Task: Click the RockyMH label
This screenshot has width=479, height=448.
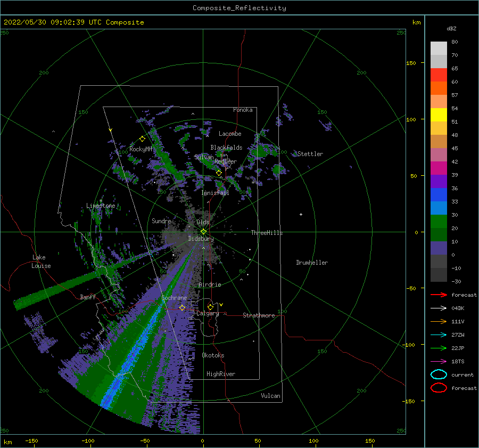Action: [x=141, y=149]
